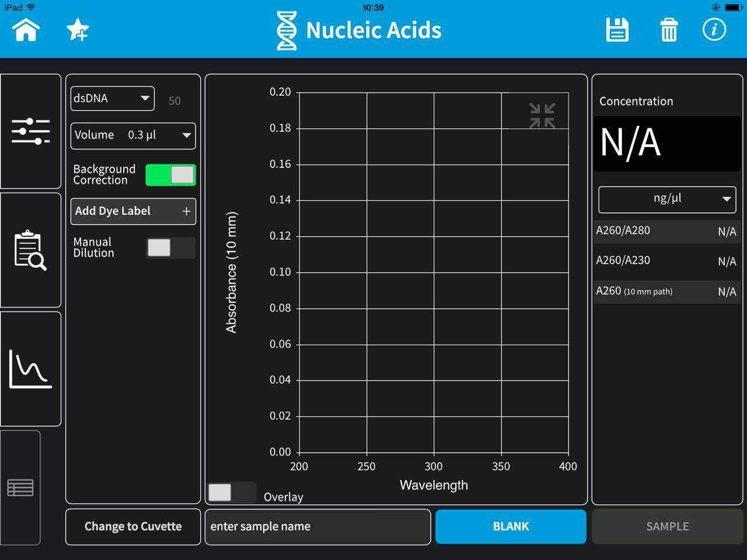Add this method to favorites
747x560 pixels.
click(x=77, y=30)
